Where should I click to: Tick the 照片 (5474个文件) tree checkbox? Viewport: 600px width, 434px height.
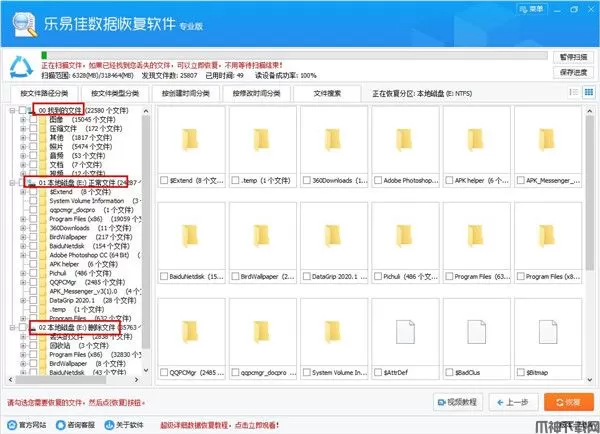(33, 147)
